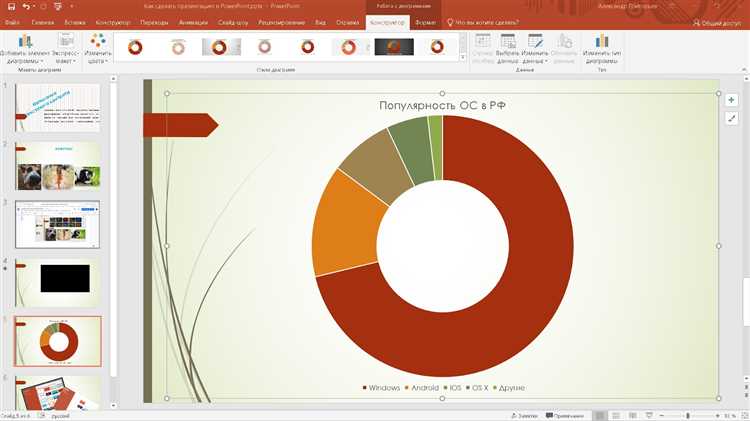The image size is (750, 421).
Task: Select slide 3 thumbnail with browser screenshot
Action: tap(57, 225)
